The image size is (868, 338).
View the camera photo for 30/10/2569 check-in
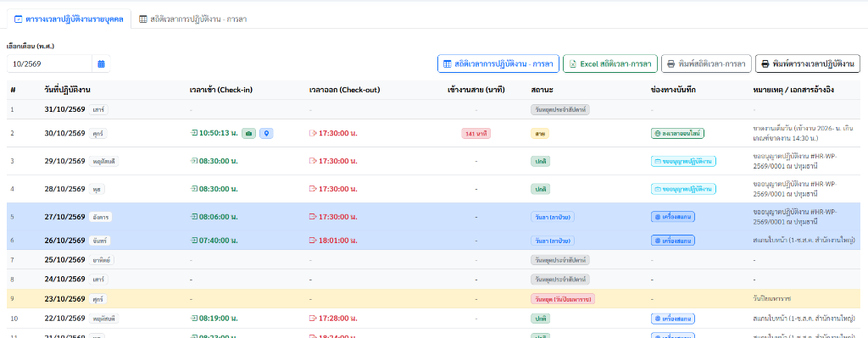249,133
